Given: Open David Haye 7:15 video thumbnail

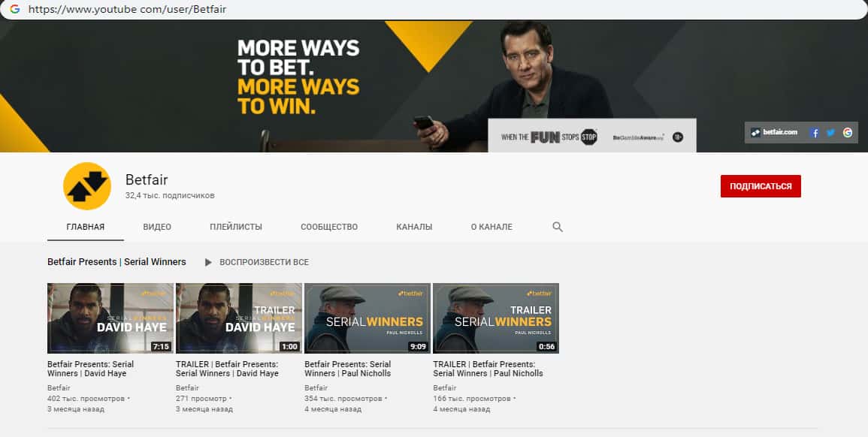Looking at the screenshot, I should tap(110, 318).
